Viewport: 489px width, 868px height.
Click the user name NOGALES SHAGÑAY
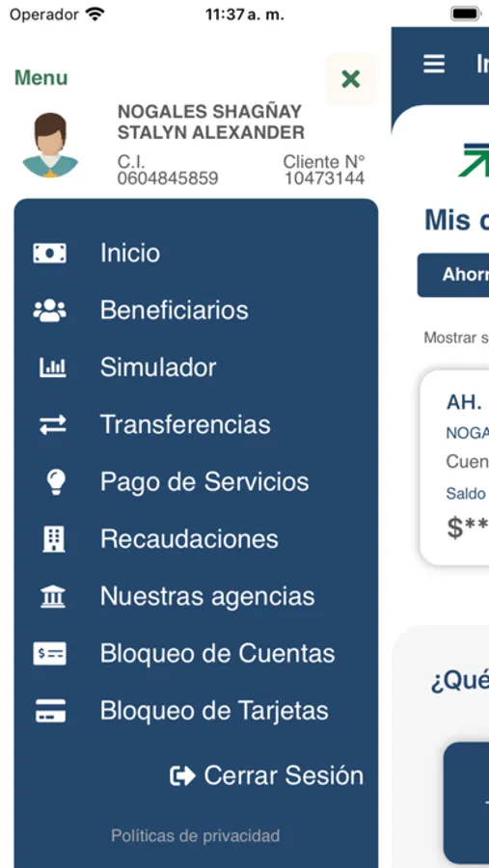(x=210, y=112)
